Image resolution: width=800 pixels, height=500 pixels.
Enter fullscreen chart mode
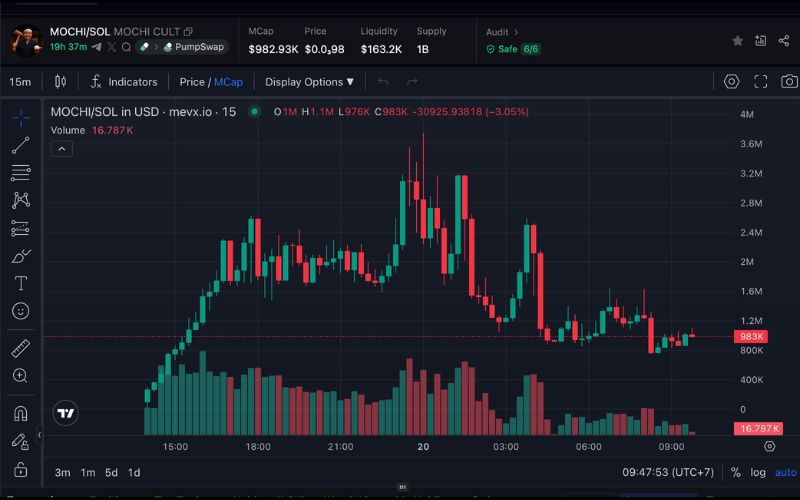(x=761, y=82)
